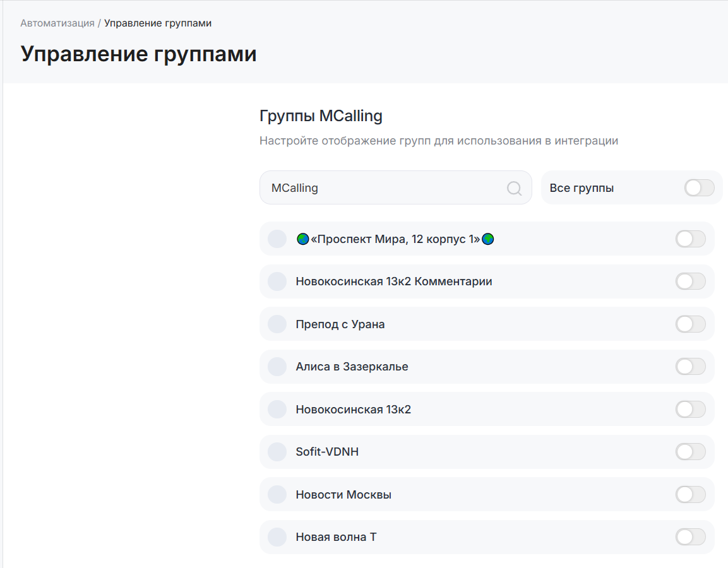Turn on Алиса в Зазеркалье toggle
Image resolution: width=728 pixels, height=568 pixels.
[690, 367]
